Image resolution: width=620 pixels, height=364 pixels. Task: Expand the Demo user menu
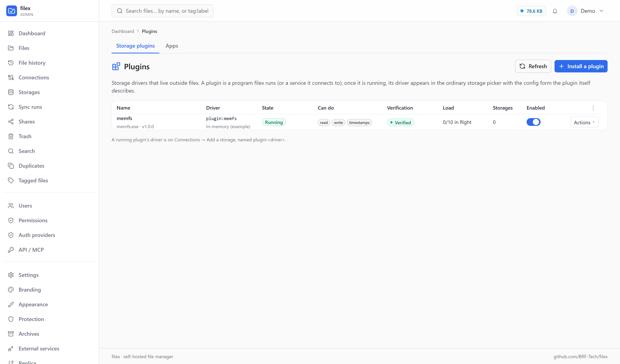[x=586, y=11]
